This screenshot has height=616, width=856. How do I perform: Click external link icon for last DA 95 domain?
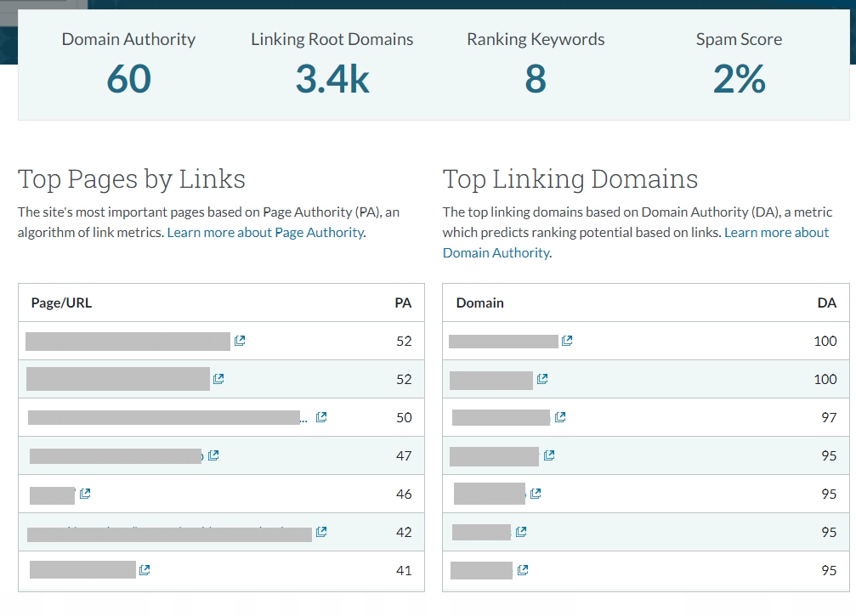523,570
